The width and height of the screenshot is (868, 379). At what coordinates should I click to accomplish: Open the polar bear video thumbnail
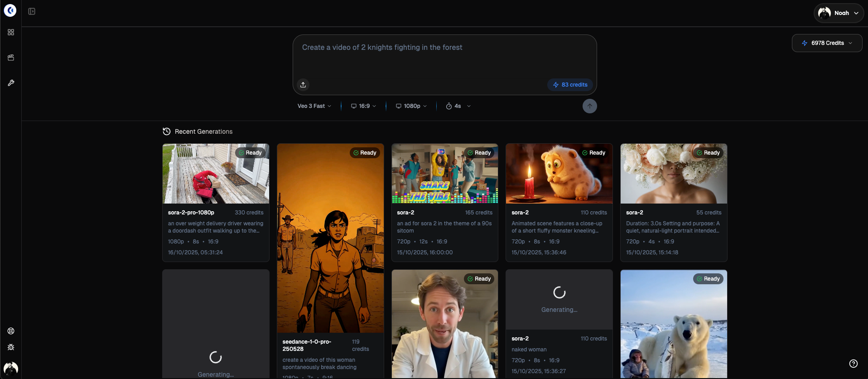coord(674,324)
